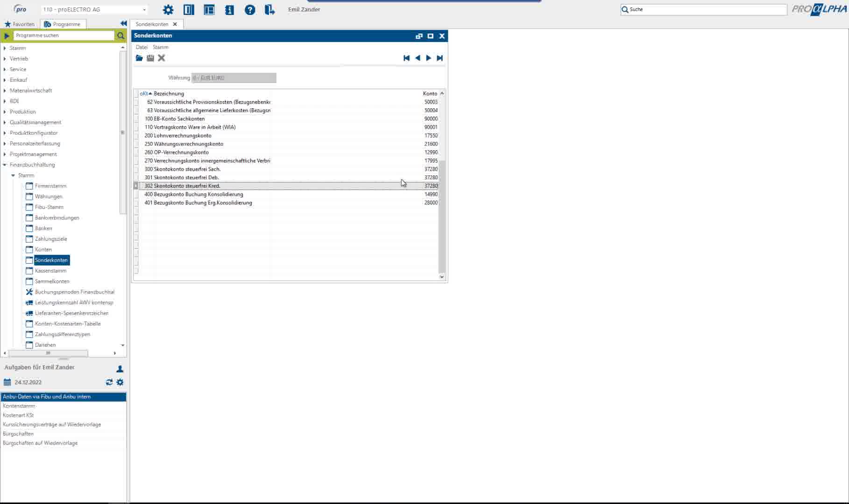Select row 250 Währungsverrechnungskonto
Screen dimensions: 849x504
288,144
